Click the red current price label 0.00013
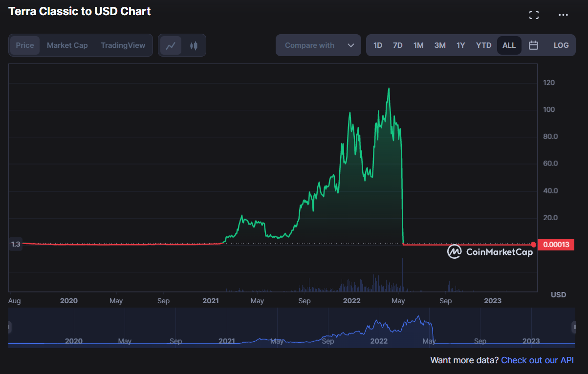This screenshot has height=374, width=588. (x=556, y=245)
